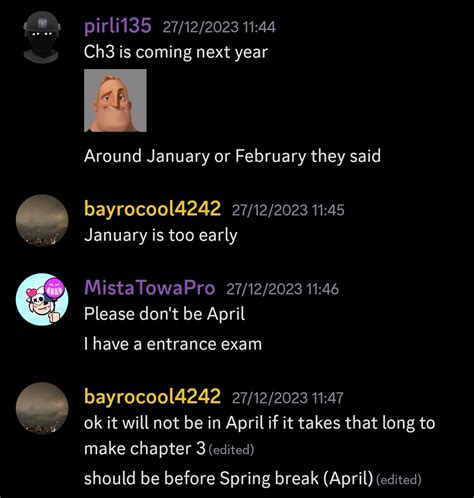Open pirli135's helmet avatar
Viewport: 474px width, 498px height.
pyautogui.click(x=42, y=37)
